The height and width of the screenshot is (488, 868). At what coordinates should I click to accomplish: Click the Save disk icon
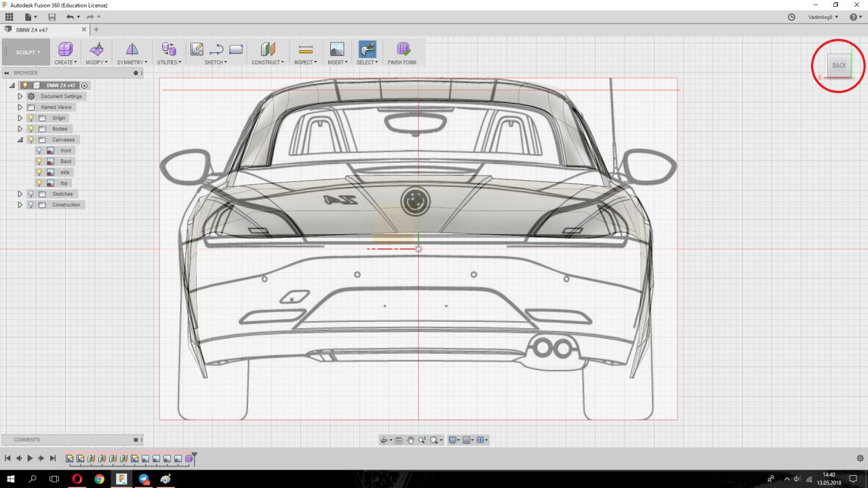[52, 17]
